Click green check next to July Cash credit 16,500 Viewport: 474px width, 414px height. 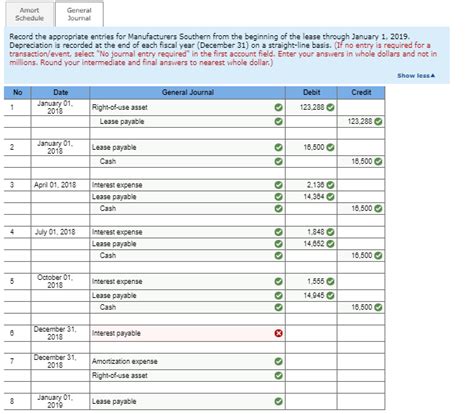tap(378, 256)
